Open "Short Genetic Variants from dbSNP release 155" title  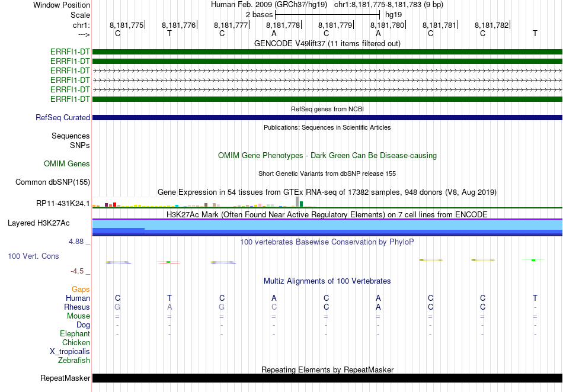click(327, 173)
